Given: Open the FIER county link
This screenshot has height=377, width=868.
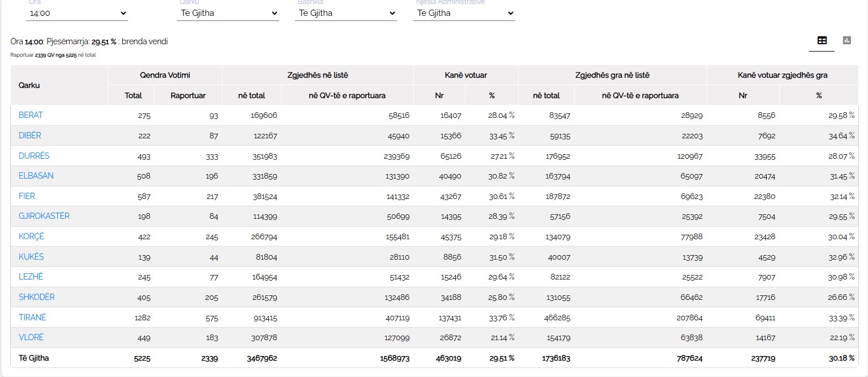Looking at the screenshot, I should pyautogui.click(x=27, y=196).
